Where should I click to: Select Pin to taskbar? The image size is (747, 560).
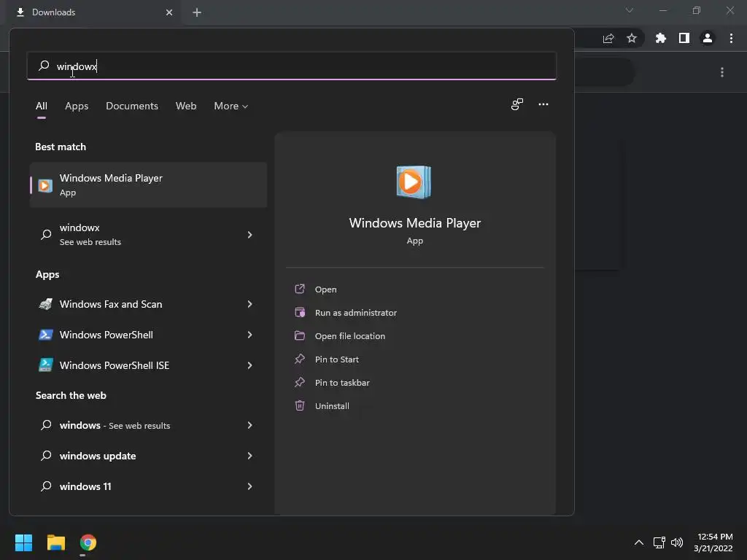tap(342, 382)
